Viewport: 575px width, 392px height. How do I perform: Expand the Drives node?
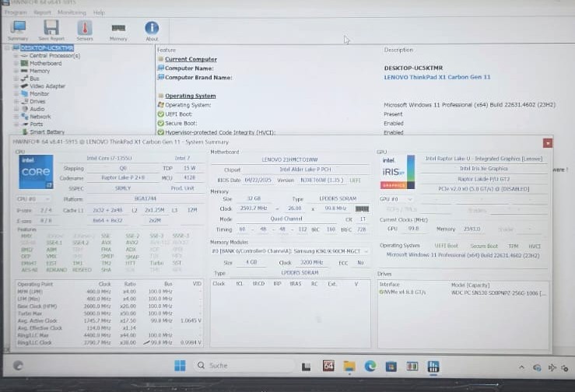(x=16, y=102)
